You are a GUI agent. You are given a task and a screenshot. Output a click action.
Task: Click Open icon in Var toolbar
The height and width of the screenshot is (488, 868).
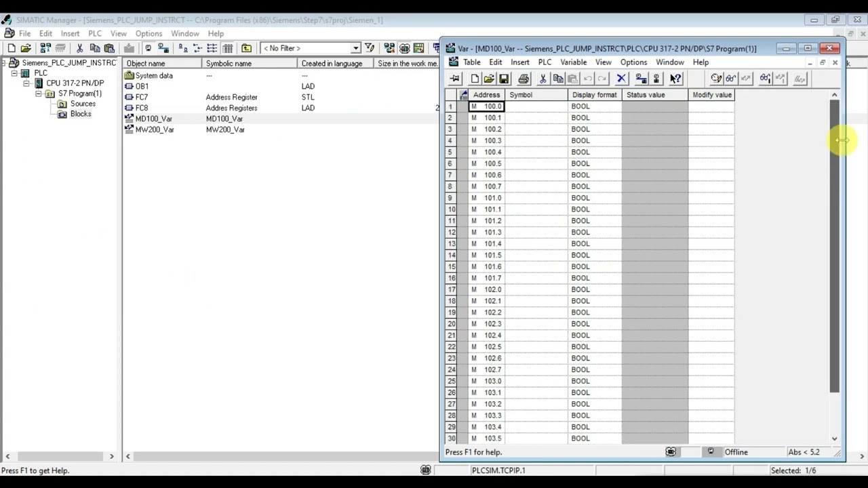[489, 79]
